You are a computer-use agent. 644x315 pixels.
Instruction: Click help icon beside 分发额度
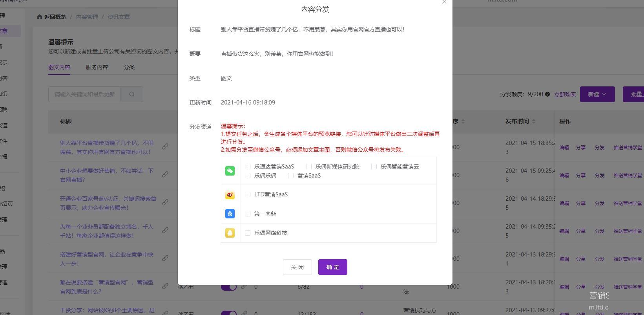click(x=547, y=94)
